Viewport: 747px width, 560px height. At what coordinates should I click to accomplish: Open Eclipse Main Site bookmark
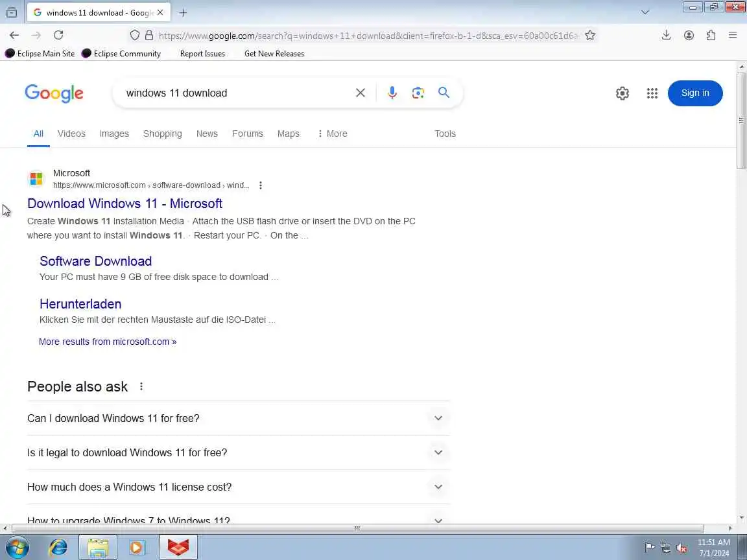(40, 53)
